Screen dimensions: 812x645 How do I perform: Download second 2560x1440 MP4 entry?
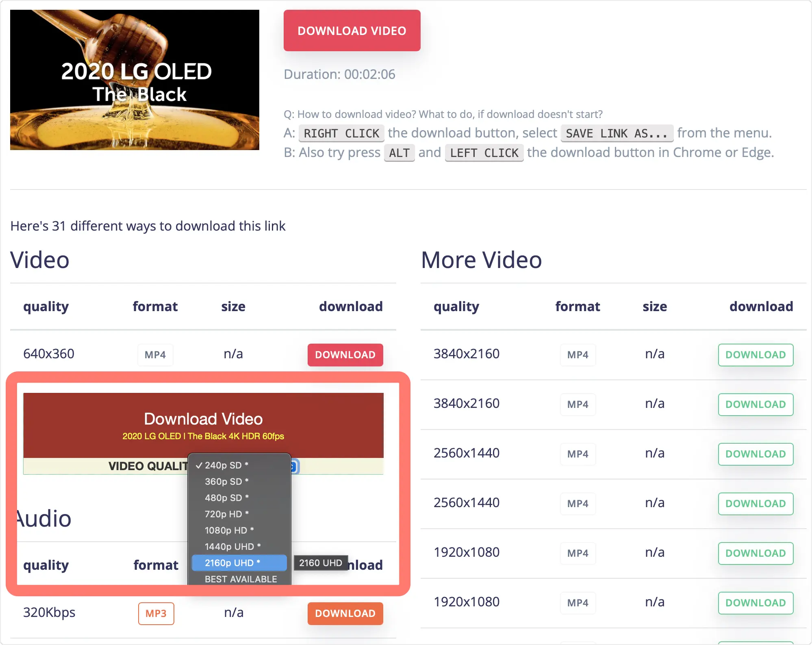tap(756, 503)
